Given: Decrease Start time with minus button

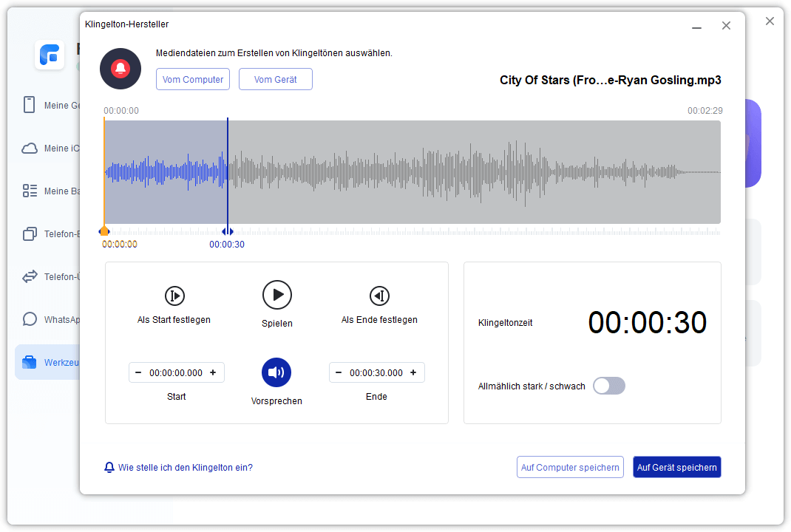Looking at the screenshot, I should pyautogui.click(x=139, y=372).
